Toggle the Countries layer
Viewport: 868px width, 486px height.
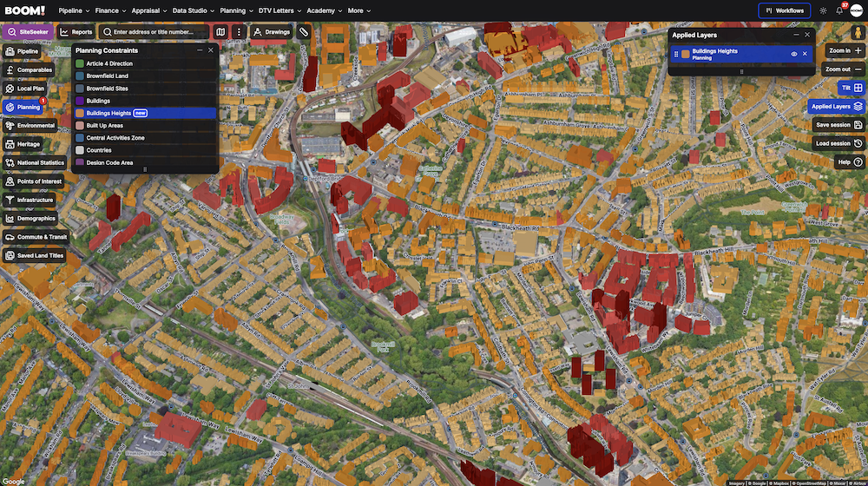click(x=145, y=150)
